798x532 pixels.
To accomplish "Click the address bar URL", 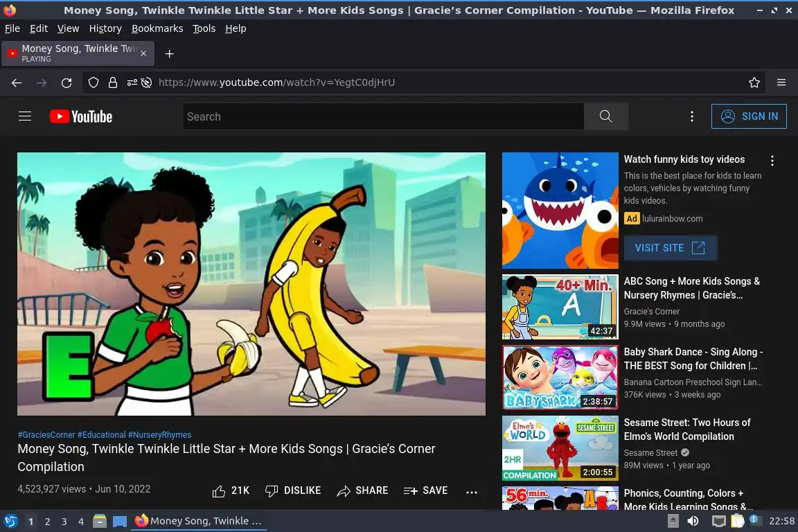I will coord(276,82).
